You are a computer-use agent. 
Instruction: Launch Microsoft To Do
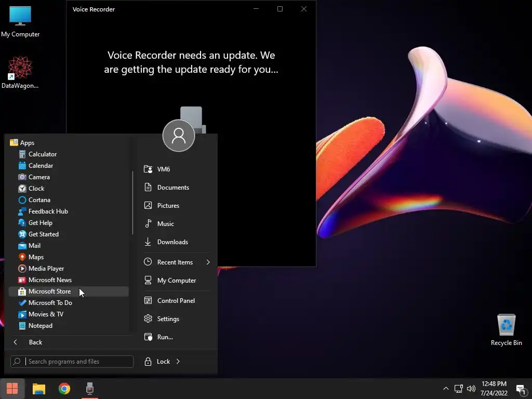69,303
